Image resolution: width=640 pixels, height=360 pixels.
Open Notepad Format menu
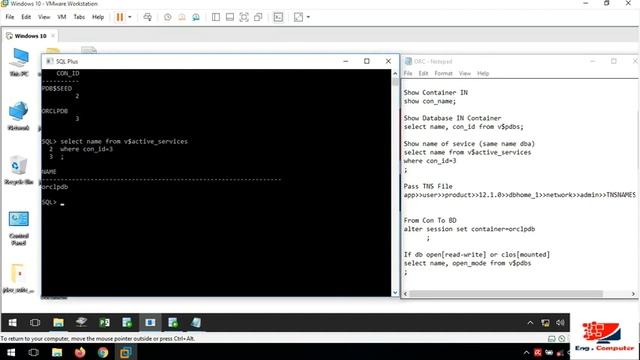click(443, 73)
